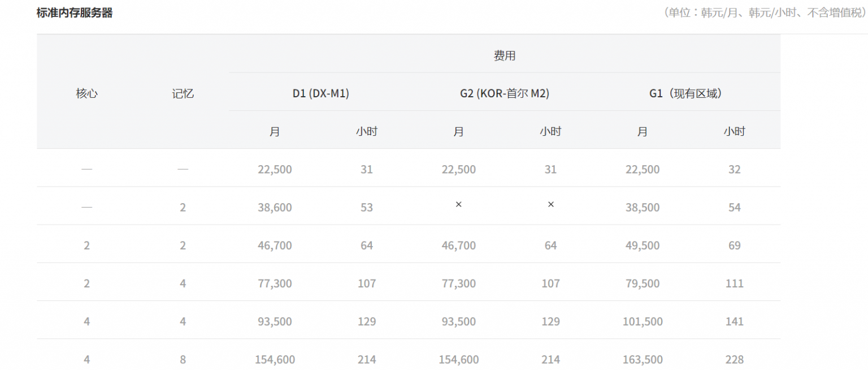
Task: Select the 费用 header cell
Action: [504, 55]
